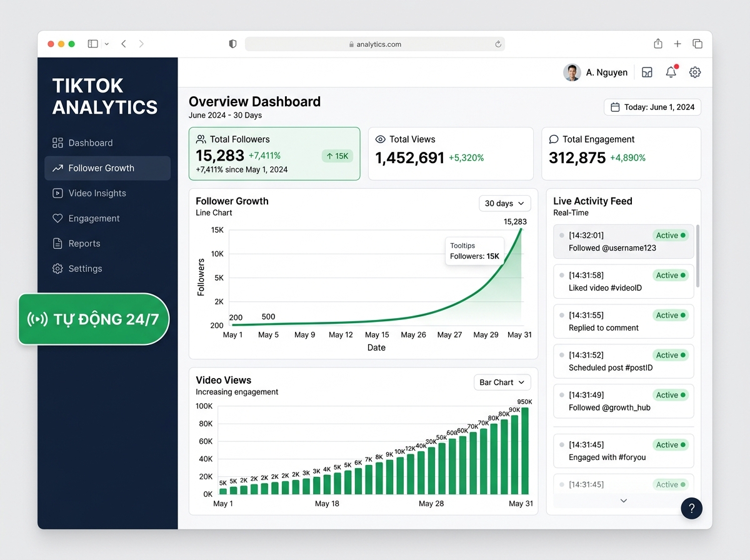
Task: Click Active badge on 14:31:49 entry
Action: tap(671, 395)
